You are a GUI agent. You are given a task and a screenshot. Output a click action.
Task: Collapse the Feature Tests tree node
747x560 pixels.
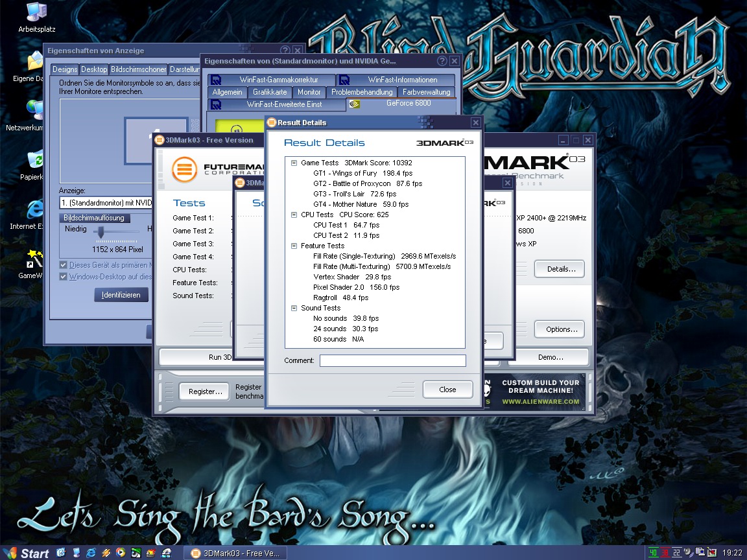click(x=294, y=246)
